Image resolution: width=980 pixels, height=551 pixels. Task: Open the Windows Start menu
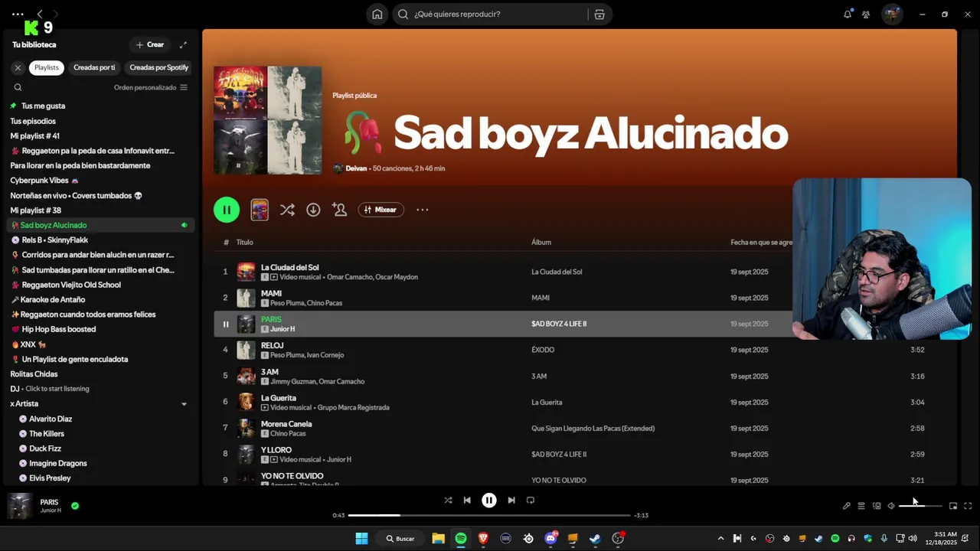pyautogui.click(x=361, y=539)
